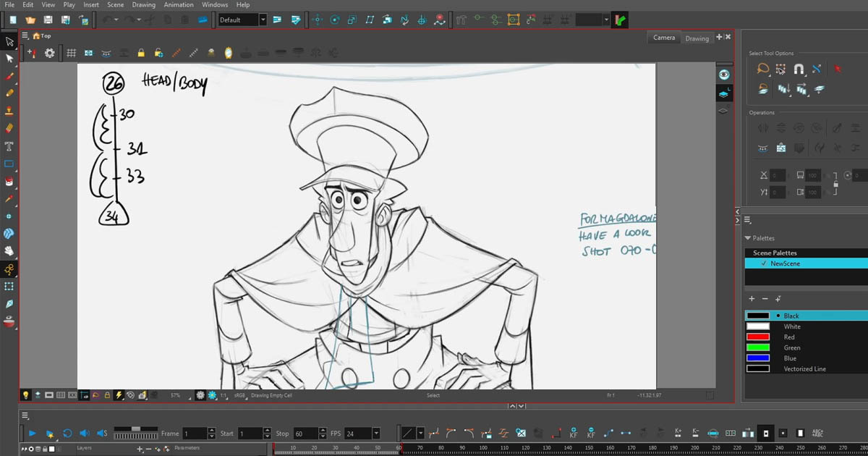Screen dimensions: 868x456
Task: Open the Colour view hamburger menu
Action: (748, 220)
